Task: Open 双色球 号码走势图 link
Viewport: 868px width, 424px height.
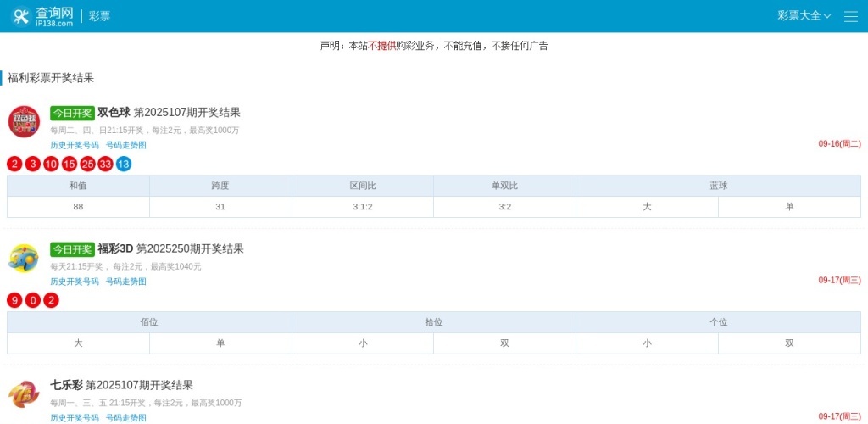Action: (x=125, y=145)
